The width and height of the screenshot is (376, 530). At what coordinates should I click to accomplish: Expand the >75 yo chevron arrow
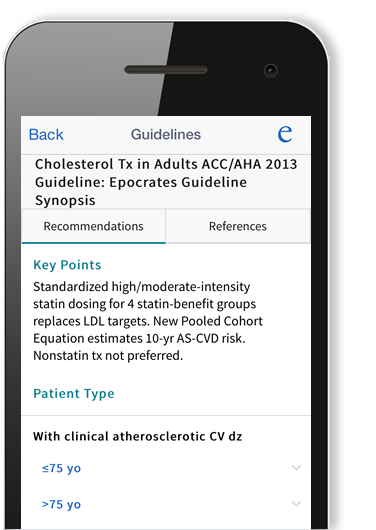[x=296, y=504]
